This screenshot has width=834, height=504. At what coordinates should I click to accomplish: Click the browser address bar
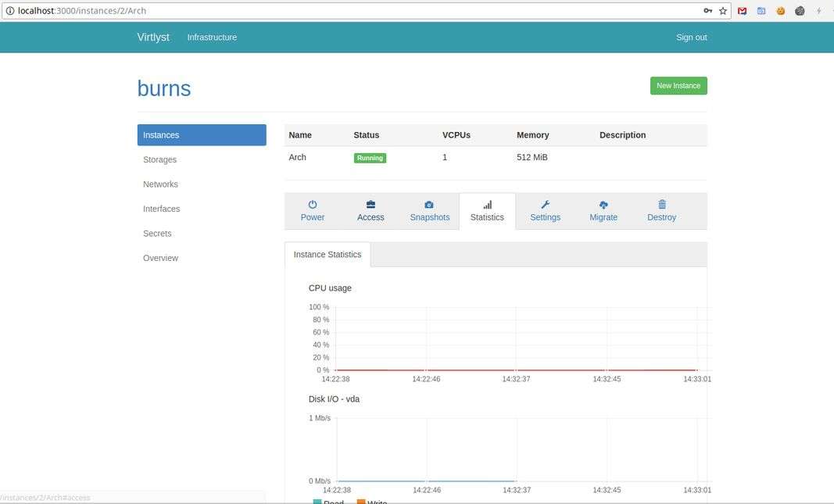352,11
